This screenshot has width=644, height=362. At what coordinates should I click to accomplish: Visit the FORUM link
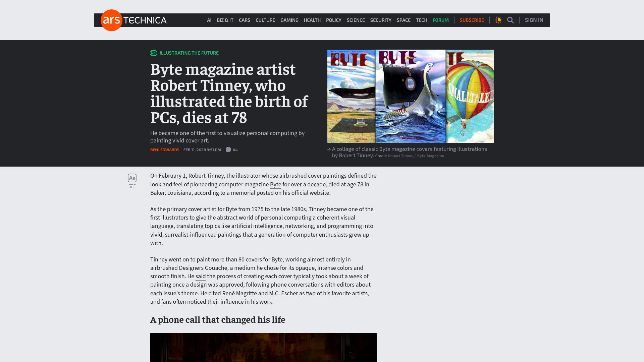tap(441, 20)
